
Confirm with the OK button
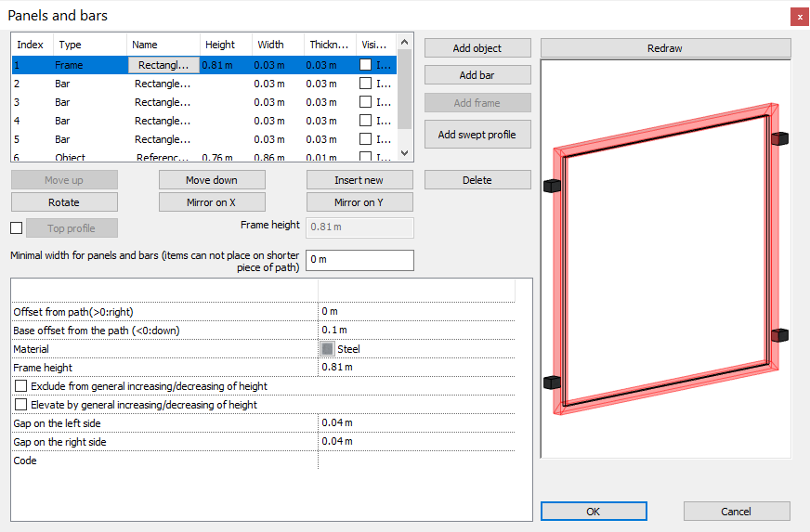593,512
